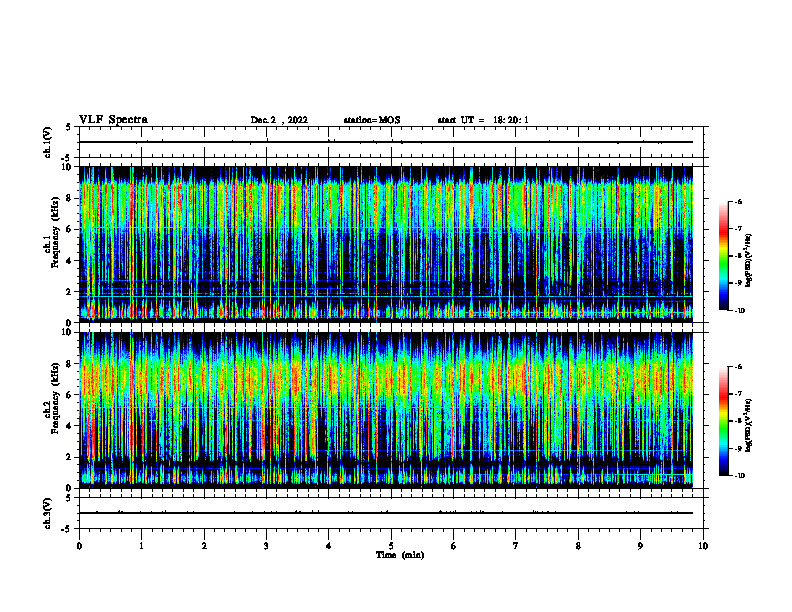The image size is (792, 612).
Task: Click the "9" tick on Time axis
Action: coord(640,546)
